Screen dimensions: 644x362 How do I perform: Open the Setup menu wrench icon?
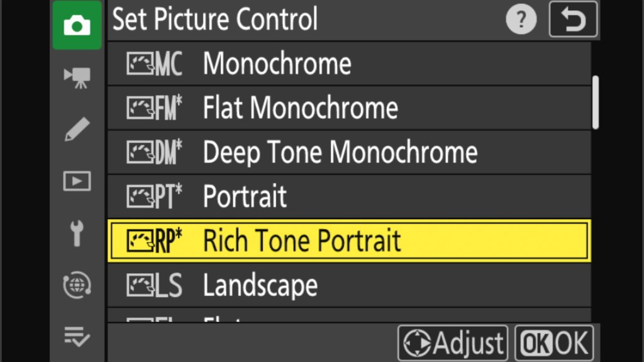(x=77, y=234)
